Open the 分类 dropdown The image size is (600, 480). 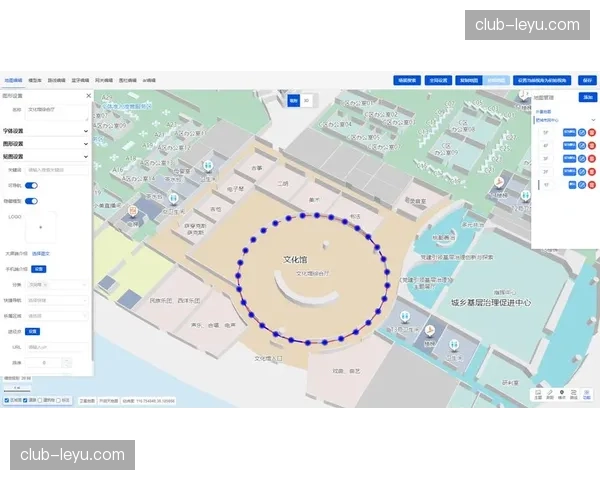[x=57, y=285]
